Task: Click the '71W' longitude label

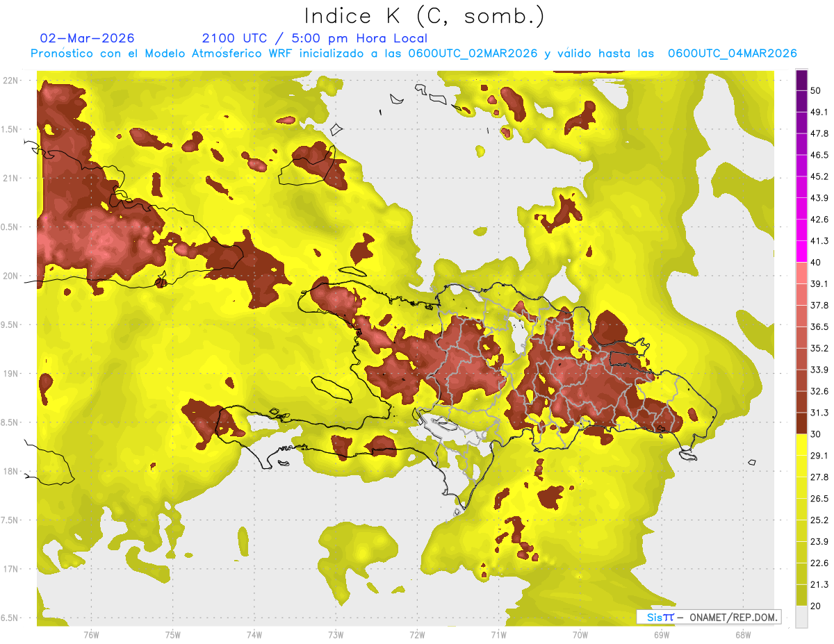Action: click(x=498, y=635)
